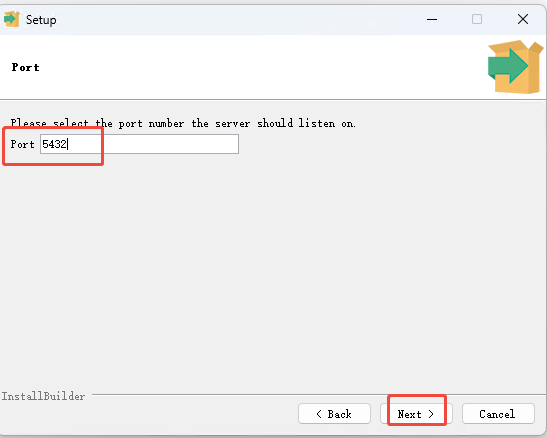This screenshot has height=438, width=547.
Task: Go back with the Back button
Action: [x=334, y=414]
